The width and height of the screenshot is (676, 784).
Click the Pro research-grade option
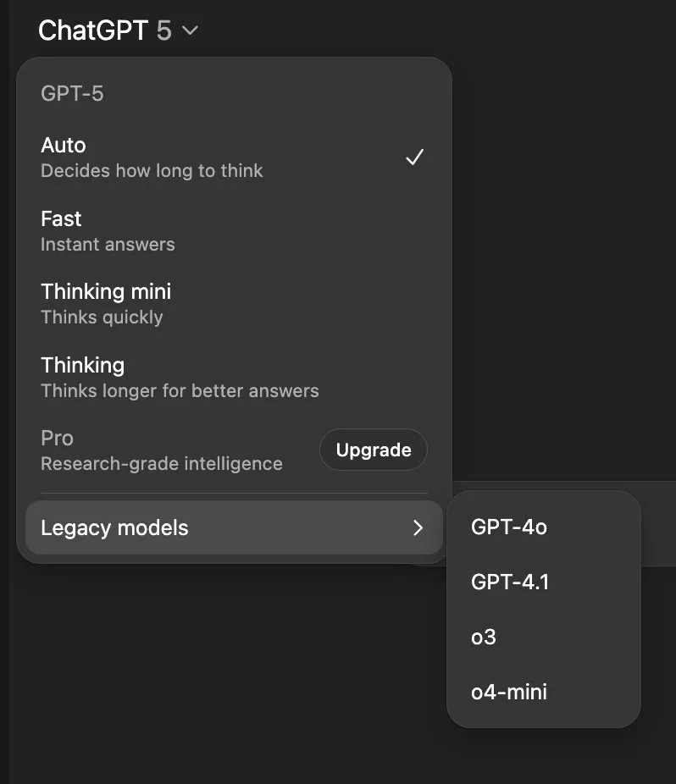pos(170,450)
